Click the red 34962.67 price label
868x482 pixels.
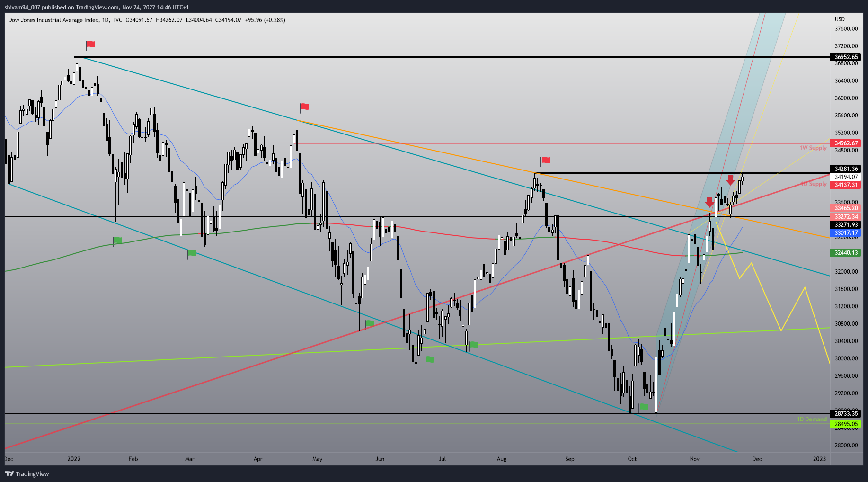pos(846,143)
